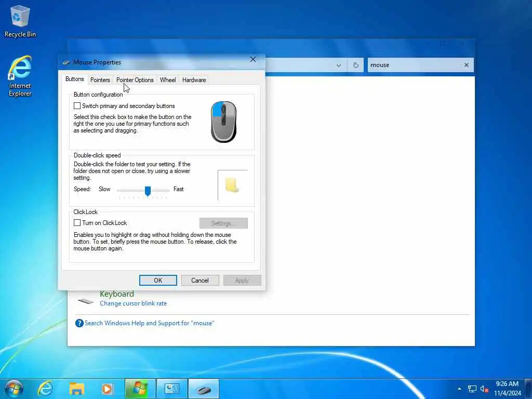The width and height of the screenshot is (532, 399).
Task: Open the address bar history dropdown arrow
Action: 339,65
